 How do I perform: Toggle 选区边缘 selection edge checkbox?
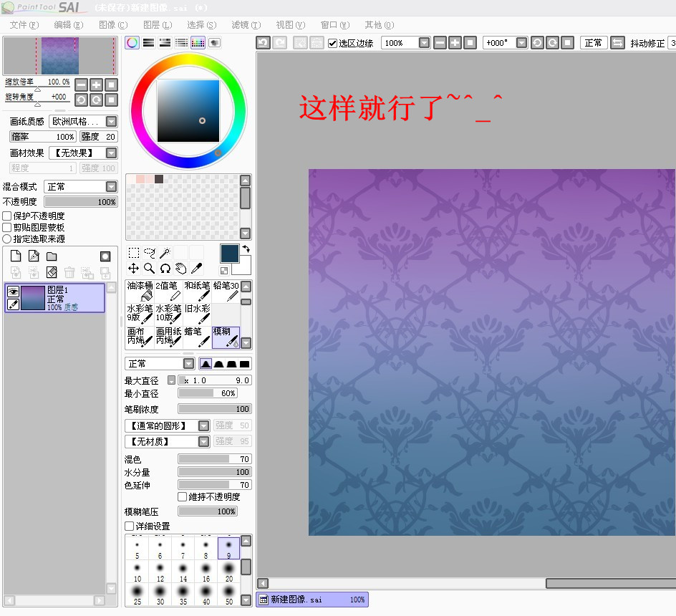[332, 43]
